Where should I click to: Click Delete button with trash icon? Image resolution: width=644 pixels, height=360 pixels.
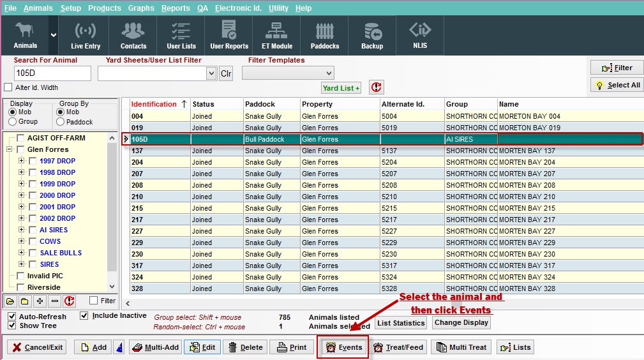(x=245, y=347)
